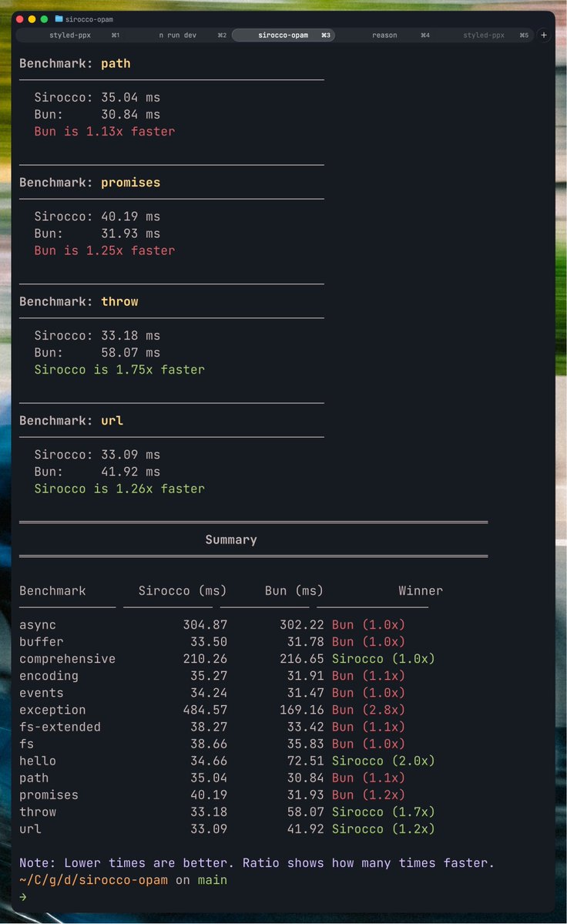Click the green fullscreen window button
The height and width of the screenshot is (924, 567).
click(x=44, y=19)
